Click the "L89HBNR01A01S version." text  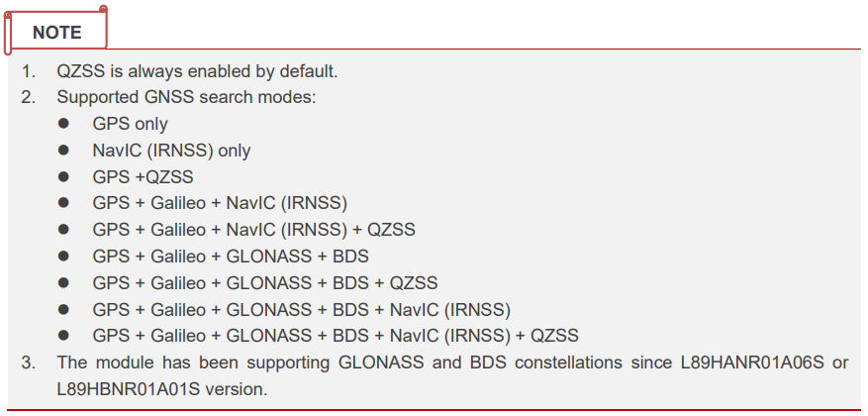click(161, 388)
